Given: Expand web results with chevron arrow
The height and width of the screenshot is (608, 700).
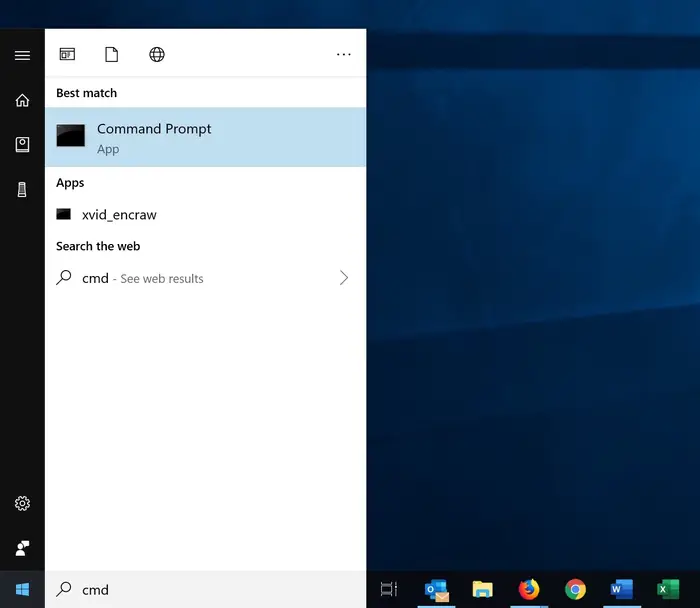Looking at the screenshot, I should coord(344,278).
